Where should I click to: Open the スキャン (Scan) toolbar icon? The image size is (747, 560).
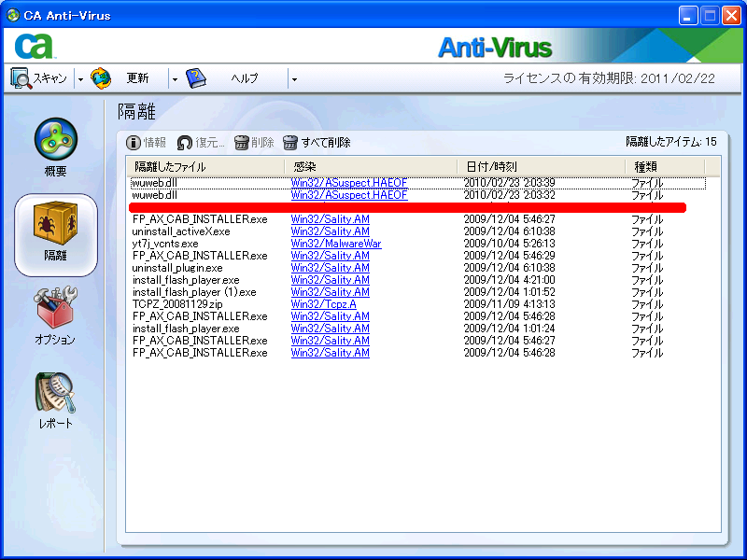[x=21, y=78]
